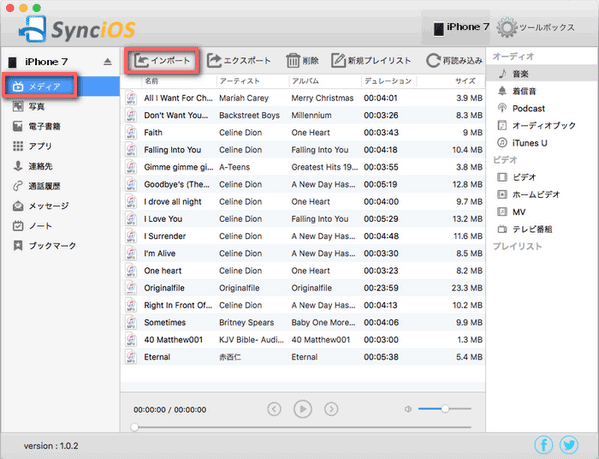Click album Merry Christmas
This screenshot has width=599, height=459.
click(322, 98)
